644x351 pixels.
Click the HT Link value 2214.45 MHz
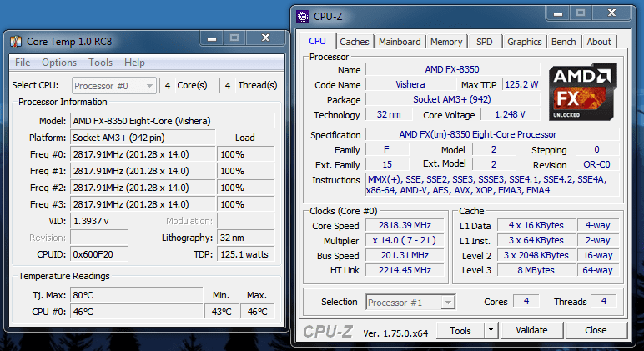pyautogui.click(x=405, y=270)
